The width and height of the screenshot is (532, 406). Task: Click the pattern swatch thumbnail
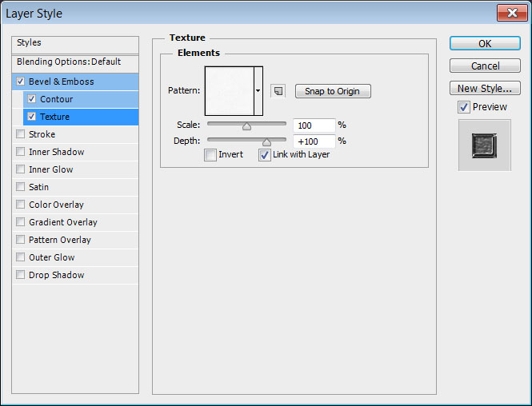coord(230,91)
